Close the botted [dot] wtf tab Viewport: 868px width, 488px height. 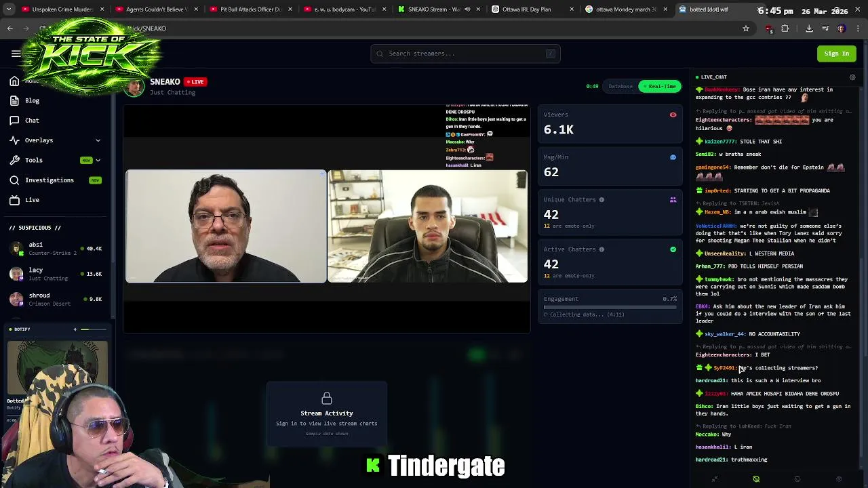[758, 9]
